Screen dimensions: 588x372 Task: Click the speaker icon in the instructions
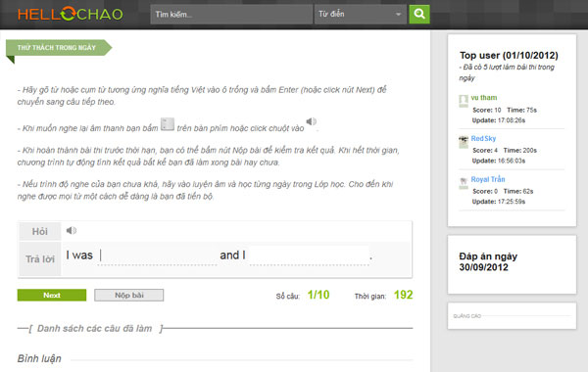[312, 121]
